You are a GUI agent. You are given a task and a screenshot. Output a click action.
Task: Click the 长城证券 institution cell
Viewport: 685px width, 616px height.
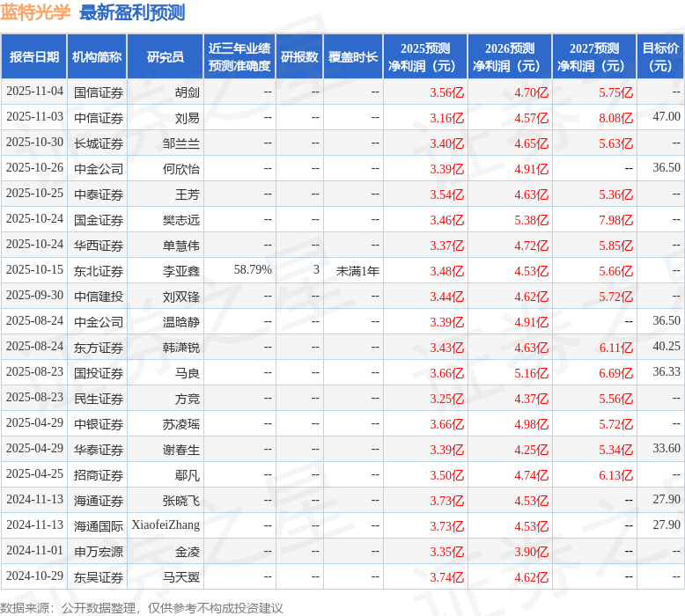click(99, 143)
